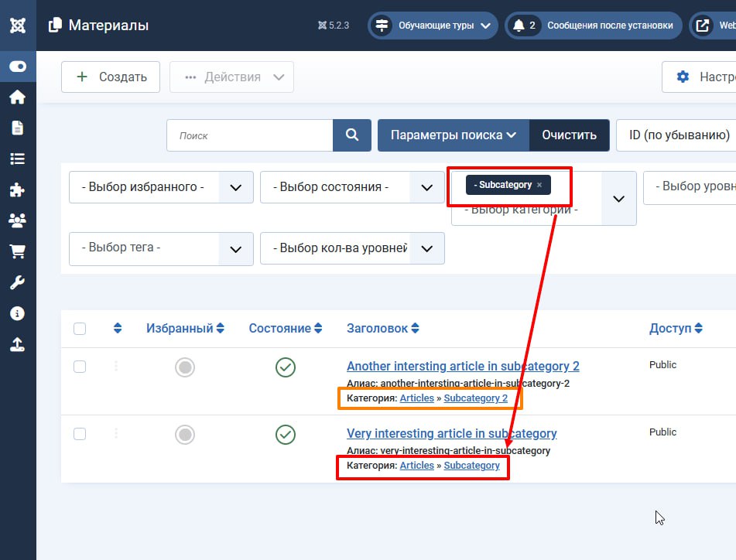The width and height of the screenshot is (736, 560).
Task: Sort by Доступ column
Action: (x=676, y=328)
